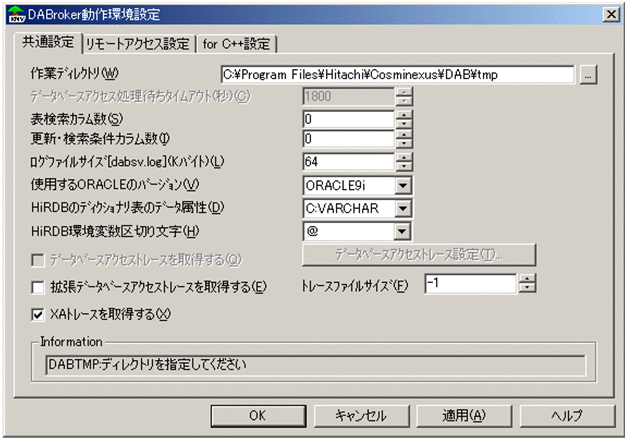The image size is (628, 441).
Task: Open the for C++設定 tab
Action: [x=236, y=44]
